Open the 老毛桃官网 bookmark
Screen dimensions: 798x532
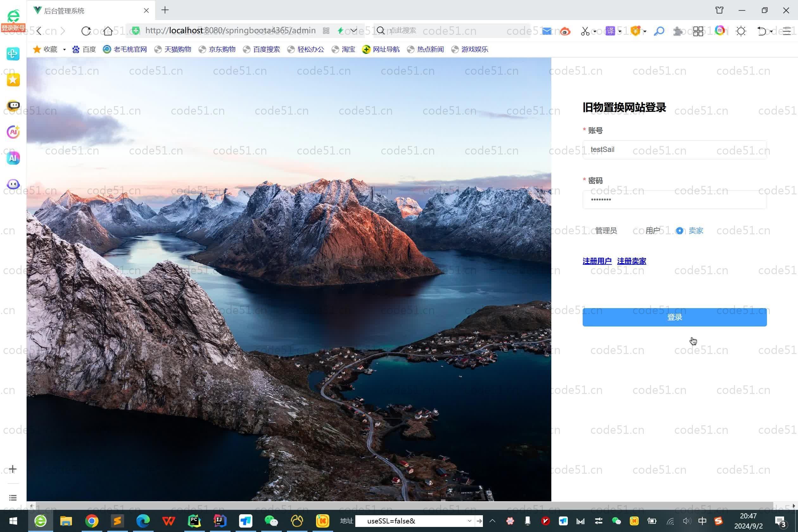click(125, 49)
